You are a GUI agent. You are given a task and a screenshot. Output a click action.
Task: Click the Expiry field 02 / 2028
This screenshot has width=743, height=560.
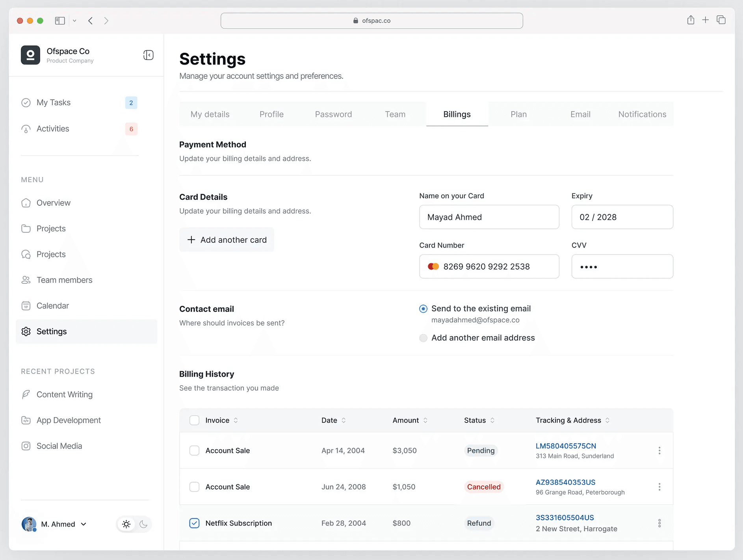pyautogui.click(x=622, y=217)
